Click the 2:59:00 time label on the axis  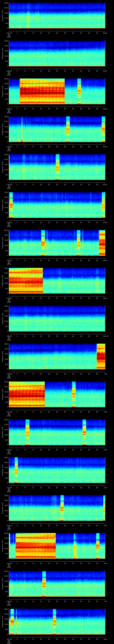coord(9,336)
